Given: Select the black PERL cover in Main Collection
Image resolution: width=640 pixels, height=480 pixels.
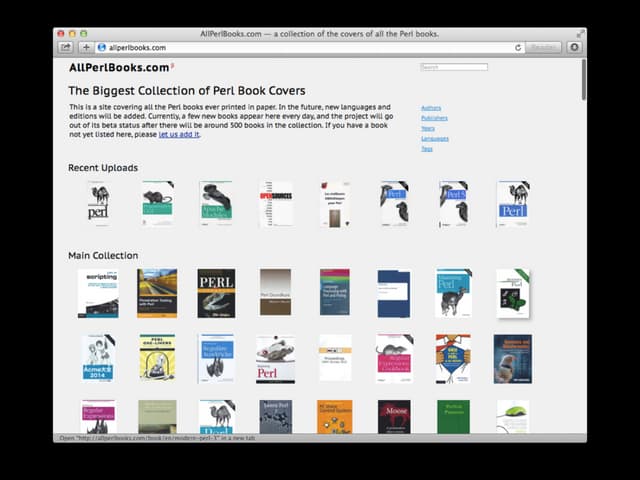Looking at the screenshot, I should [216, 293].
